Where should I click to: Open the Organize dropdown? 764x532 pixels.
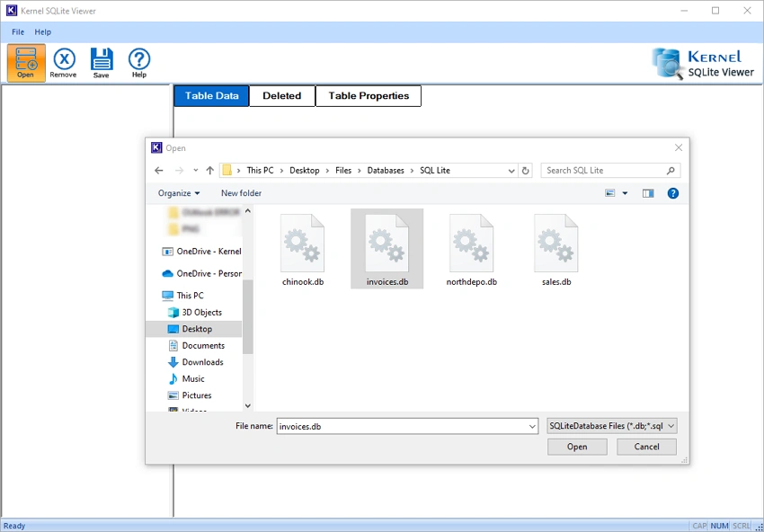click(x=179, y=193)
